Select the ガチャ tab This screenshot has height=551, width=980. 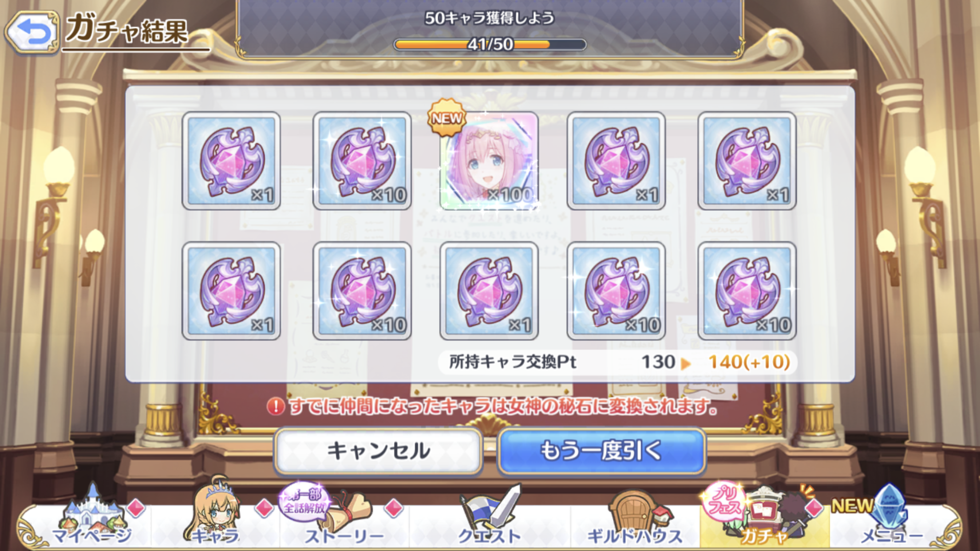764,517
